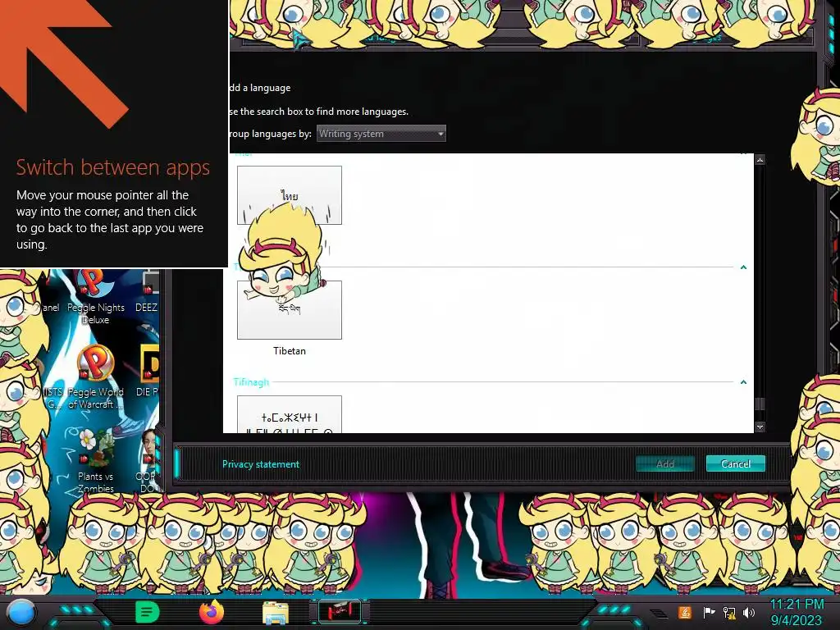Viewport: 840px width, 630px height.
Task: Click the Tifinagh group header text
Action: (251, 382)
